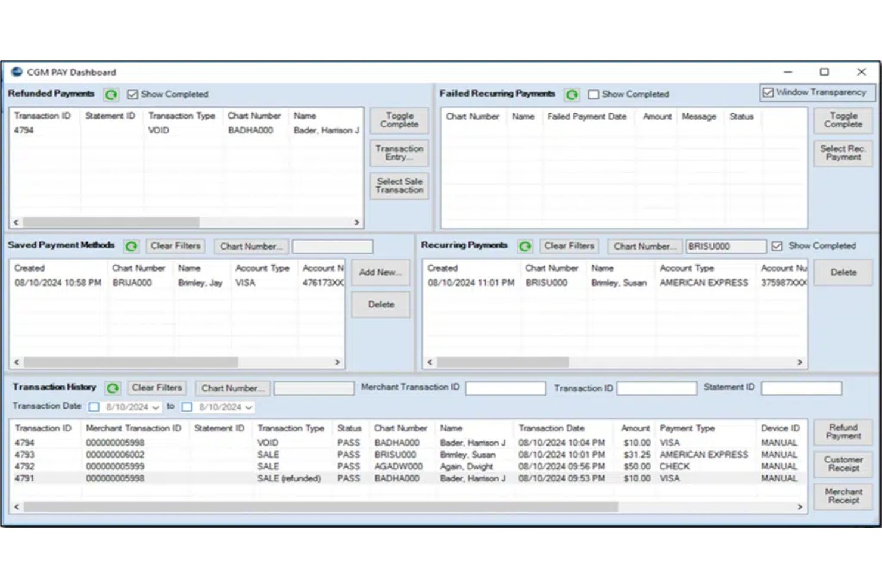This screenshot has width=882, height=588.
Task: Open Transaction Entry
Action: pyautogui.click(x=399, y=153)
